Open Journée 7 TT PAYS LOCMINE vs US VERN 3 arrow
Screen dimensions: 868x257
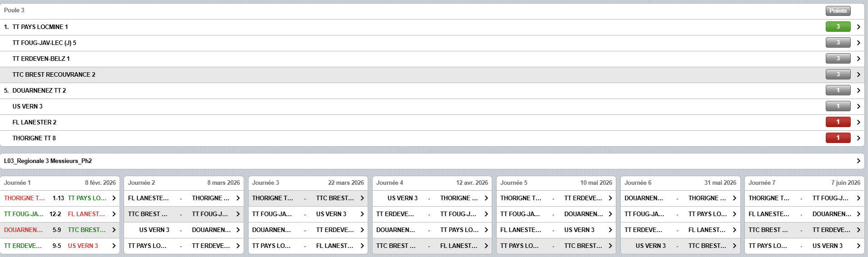point(858,246)
